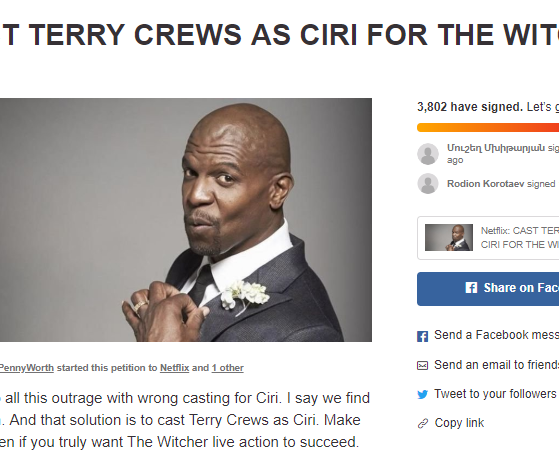Click the Facebook logo on the Share button

pyautogui.click(x=471, y=288)
